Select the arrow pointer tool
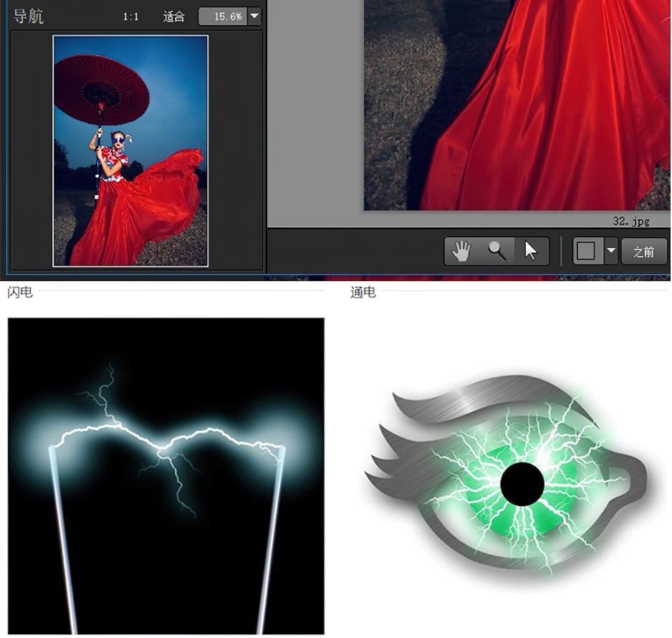The image size is (672, 638). [x=531, y=251]
